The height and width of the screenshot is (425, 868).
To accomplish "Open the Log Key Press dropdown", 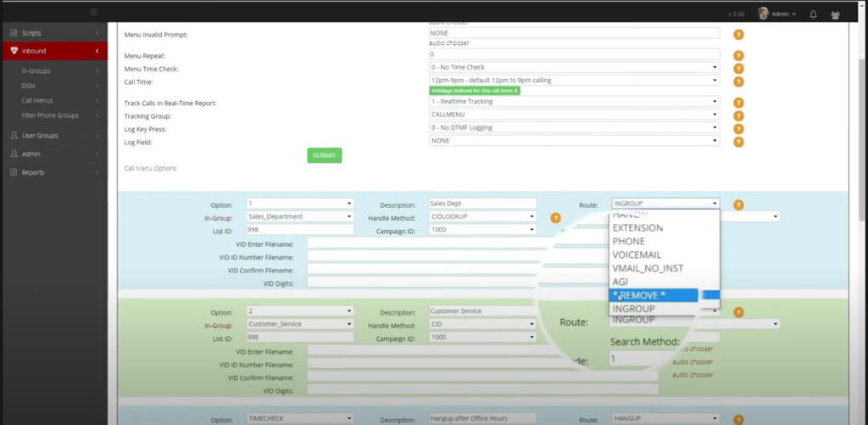I will click(575, 127).
